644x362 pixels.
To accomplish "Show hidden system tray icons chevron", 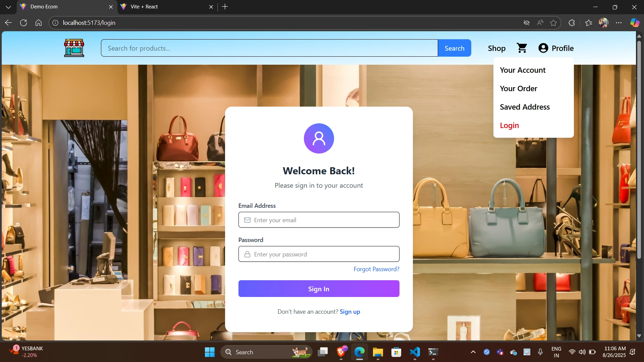I will point(473,352).
